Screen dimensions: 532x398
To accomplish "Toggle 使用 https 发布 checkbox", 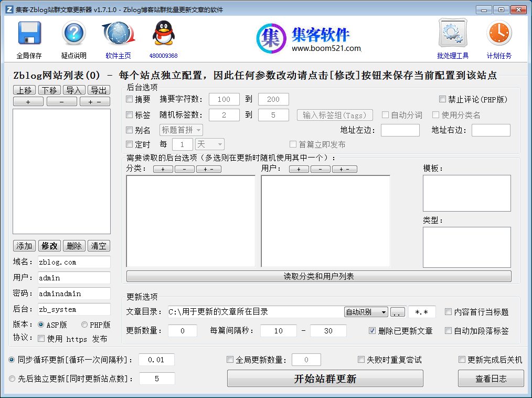I will coord(41,339).
